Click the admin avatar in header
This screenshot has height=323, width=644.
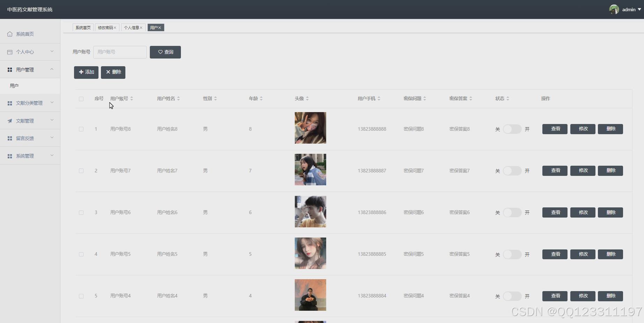tap(614, 9)
